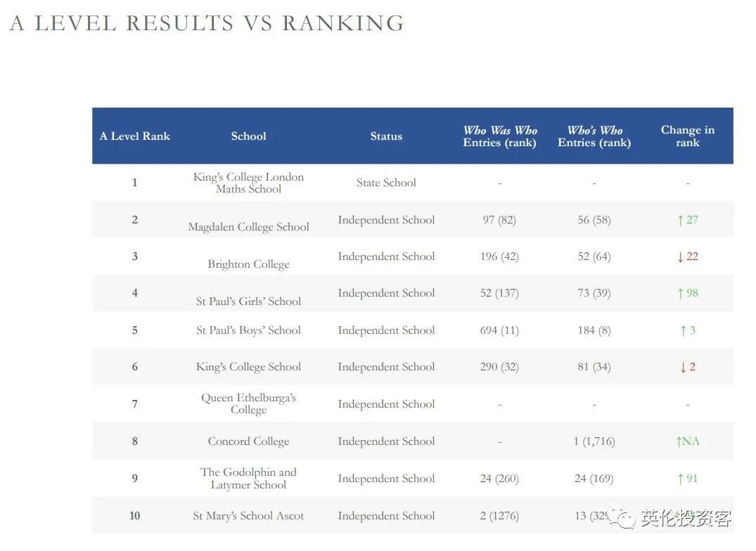Click the green up arrow beside 91

(680, 479)
